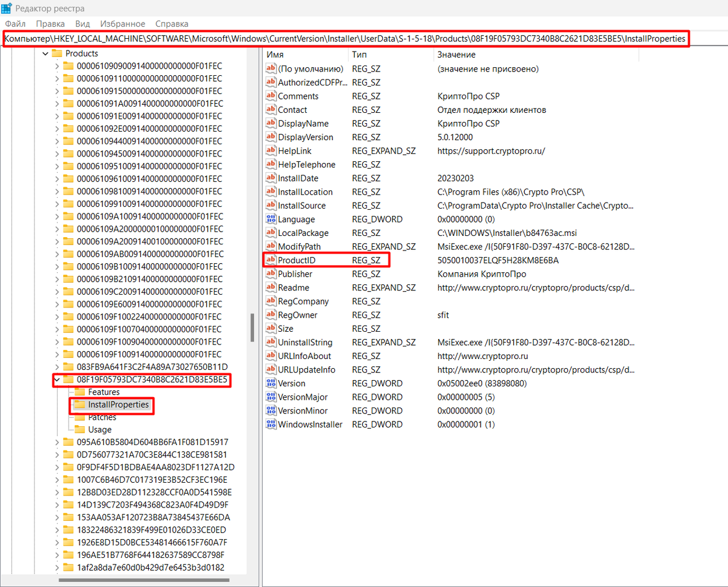Screen dimensions: 728x587
Task: Click the Features folder icon
Action: 79,392
